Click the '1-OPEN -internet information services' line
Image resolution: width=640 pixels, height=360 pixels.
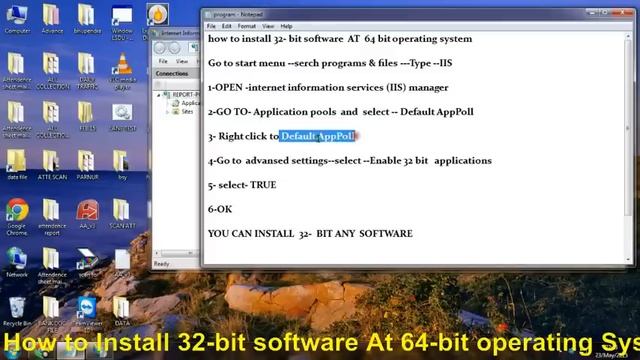pyautogui.click(x=328, y=87)
